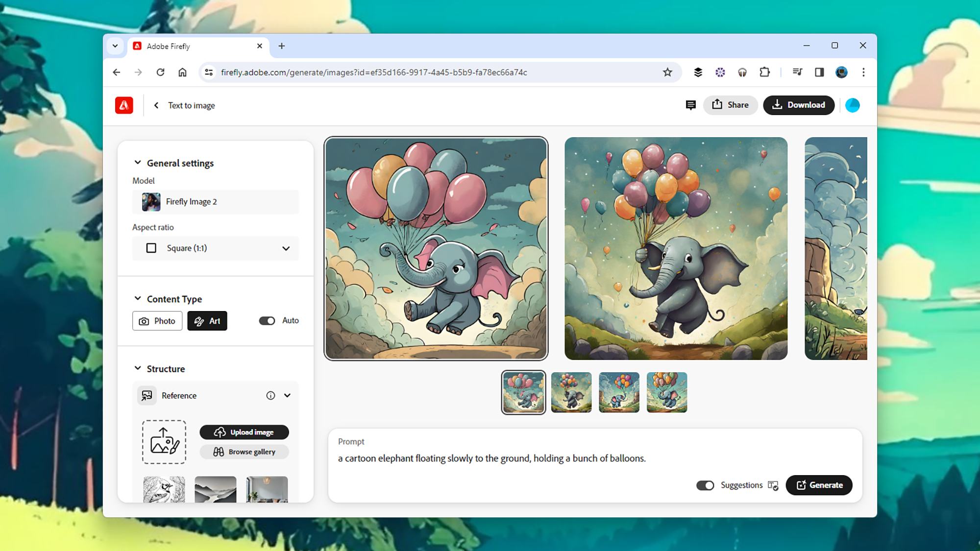Open the feedback notes icon near Share
The height and width of the screenshot is (551, 980).
click(691, 105)
